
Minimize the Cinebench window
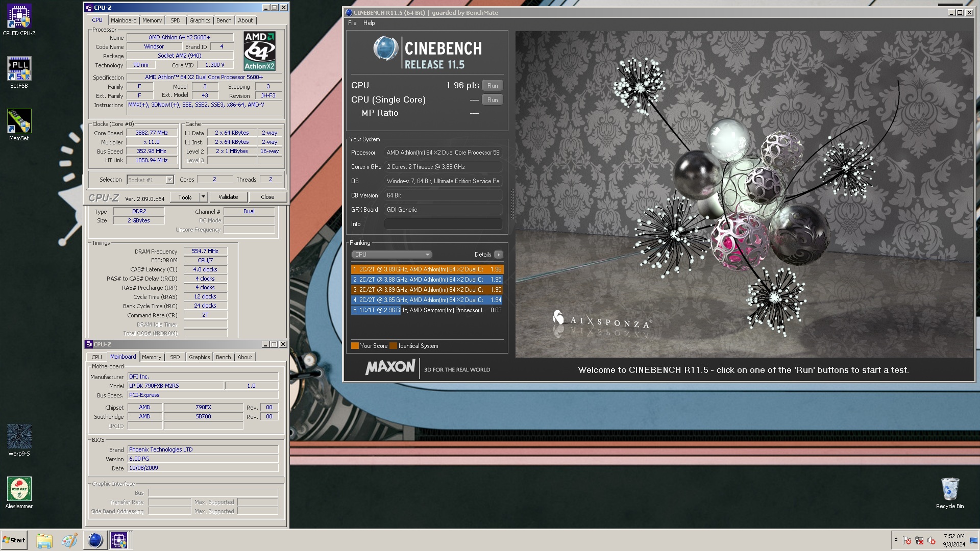pyautogui.click(x=951, y=13)
